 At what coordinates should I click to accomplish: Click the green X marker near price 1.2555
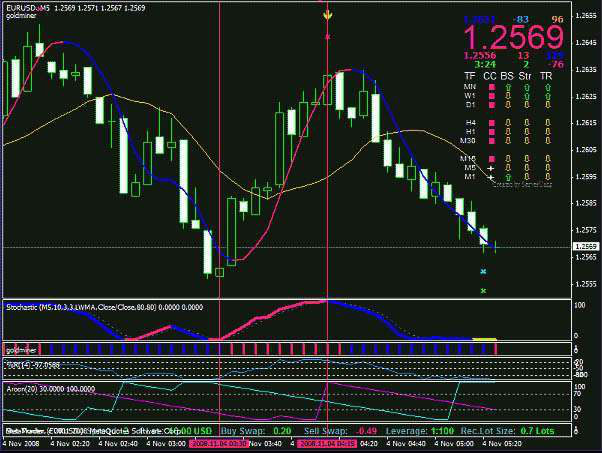[x=483, y=291]
